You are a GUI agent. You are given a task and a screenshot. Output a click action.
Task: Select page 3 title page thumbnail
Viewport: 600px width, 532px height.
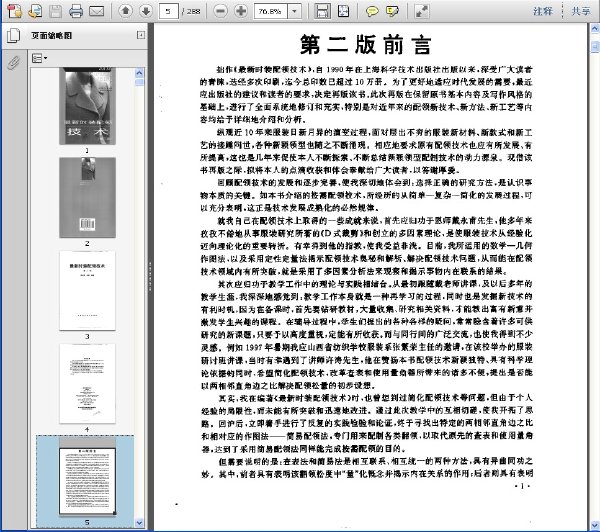click(x=87, y=290)
